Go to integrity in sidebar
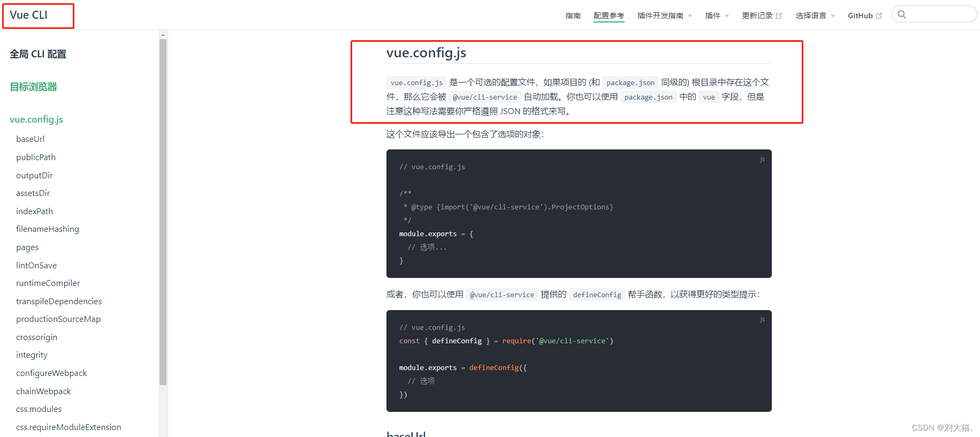The height and width of the screenshot is (437, 980). coord(32,355)
